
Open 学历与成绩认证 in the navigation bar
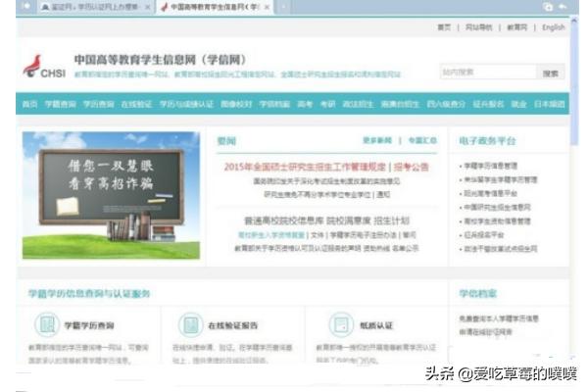186,104
